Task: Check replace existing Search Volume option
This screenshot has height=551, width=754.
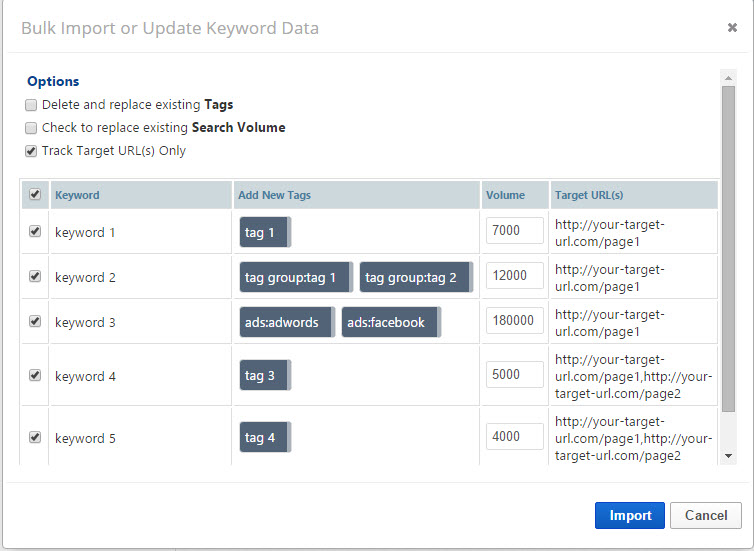Action: pyautogui.click(x=32, y=128)
